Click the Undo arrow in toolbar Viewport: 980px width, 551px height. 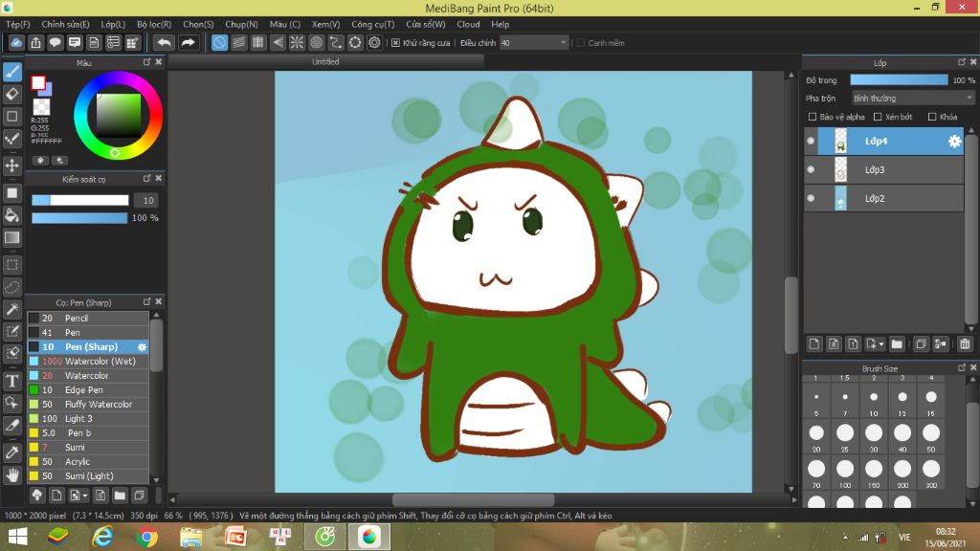[165, 43]
